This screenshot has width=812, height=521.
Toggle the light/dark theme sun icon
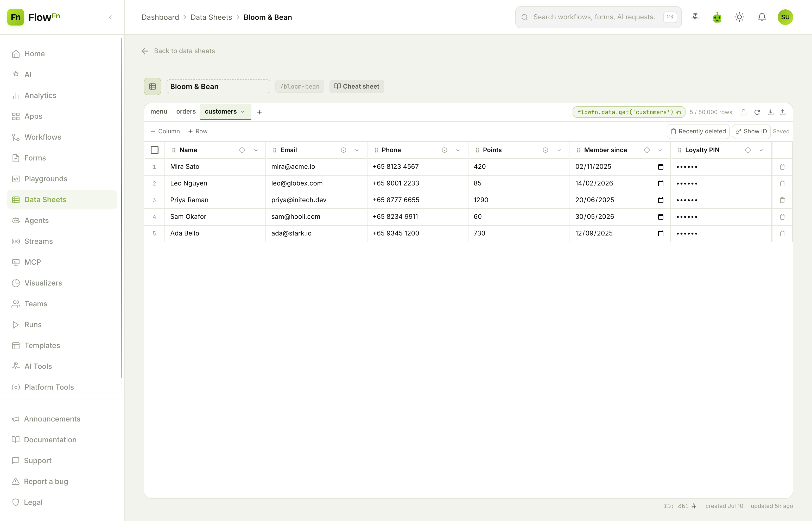(739, 17)
